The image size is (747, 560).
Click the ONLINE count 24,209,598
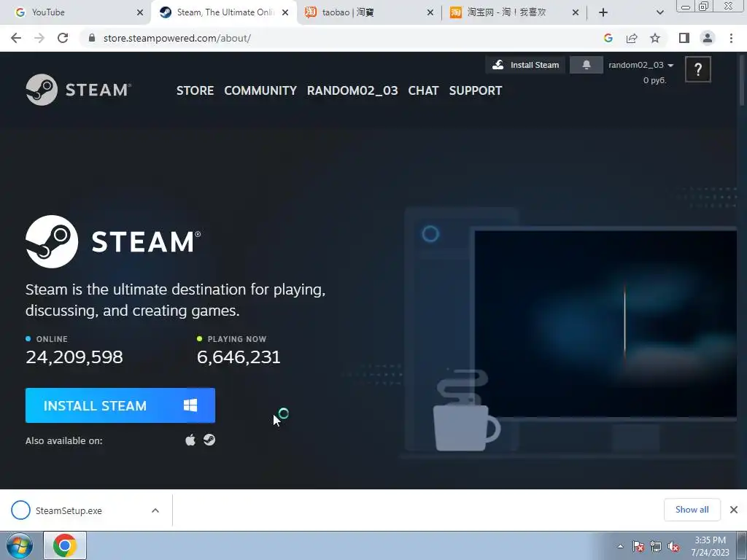pyautogui.click(x=74, y=357)
